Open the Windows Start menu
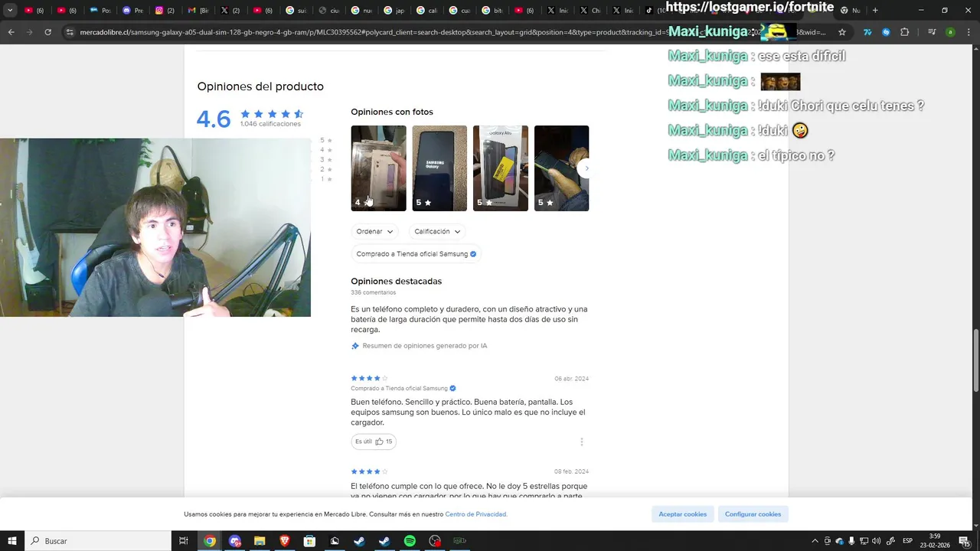 [12, 541]
